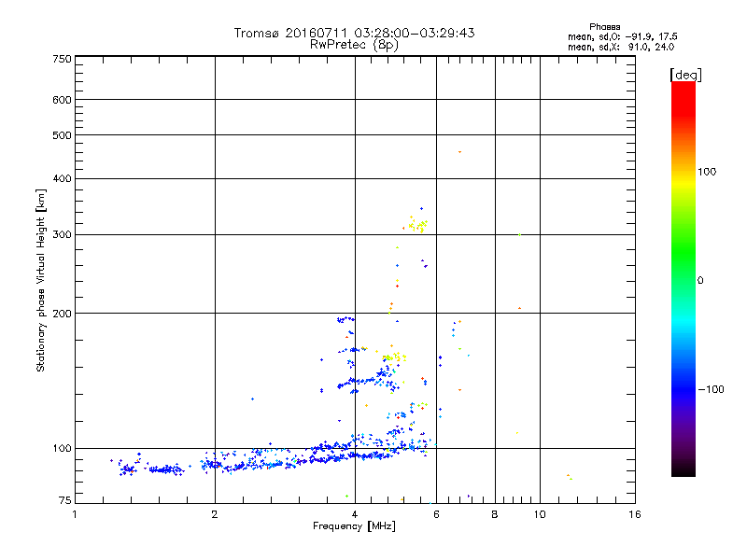Click the y-axis tick label '75'
This screenshot has height=560, width=747.
coord(65,500)
